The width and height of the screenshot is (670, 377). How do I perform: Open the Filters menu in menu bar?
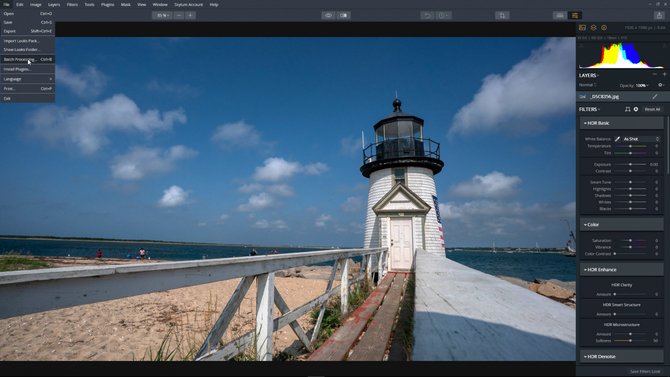[72, 4]
